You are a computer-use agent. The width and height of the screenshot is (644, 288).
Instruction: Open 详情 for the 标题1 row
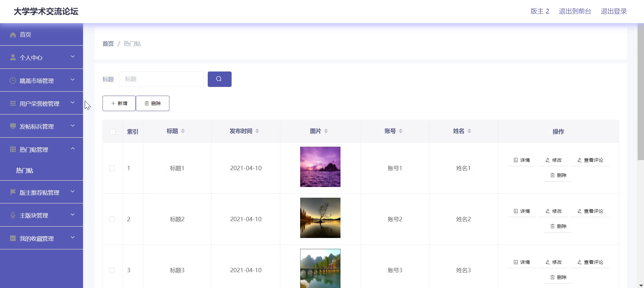[522, 160]
